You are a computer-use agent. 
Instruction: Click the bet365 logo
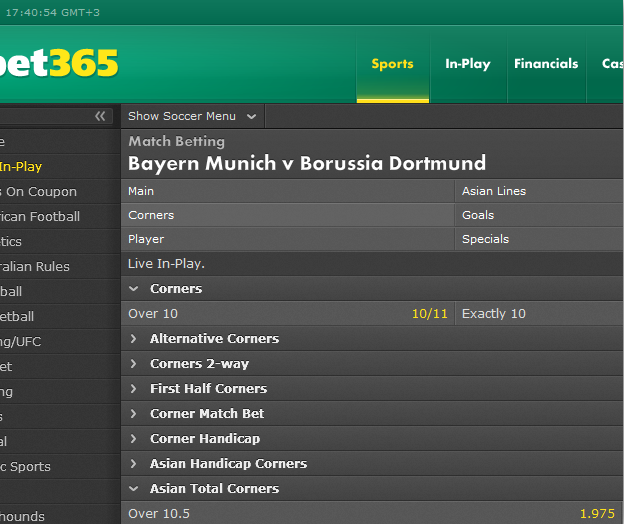coord(59,62)
